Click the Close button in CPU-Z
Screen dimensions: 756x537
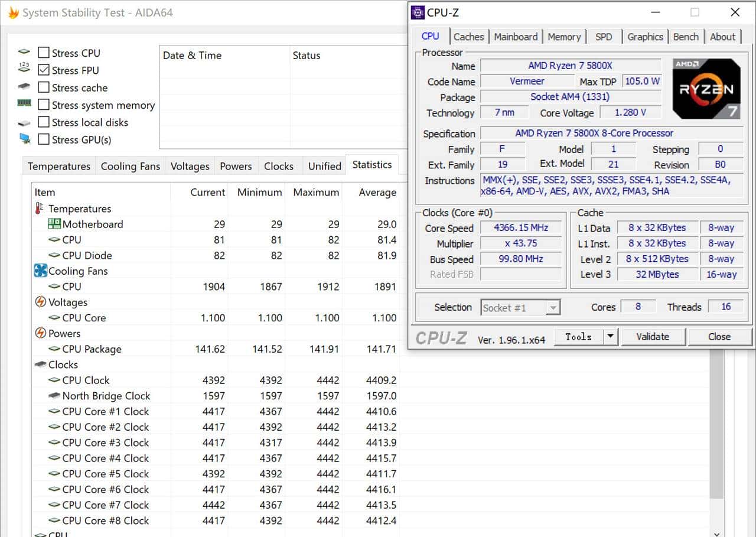click(719, 337)
